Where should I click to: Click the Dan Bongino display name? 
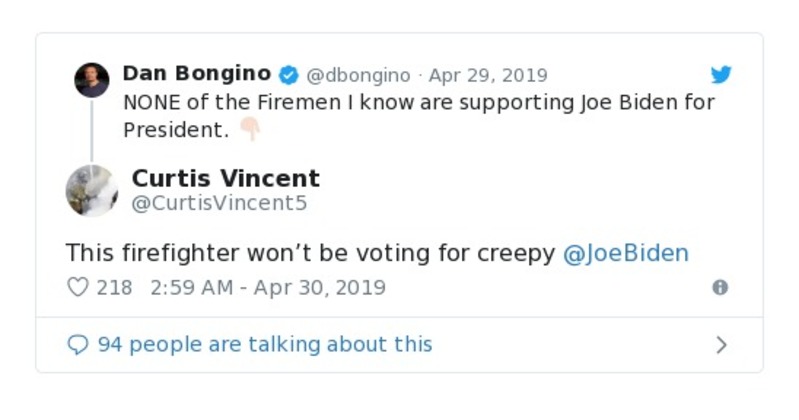[196, 74]
